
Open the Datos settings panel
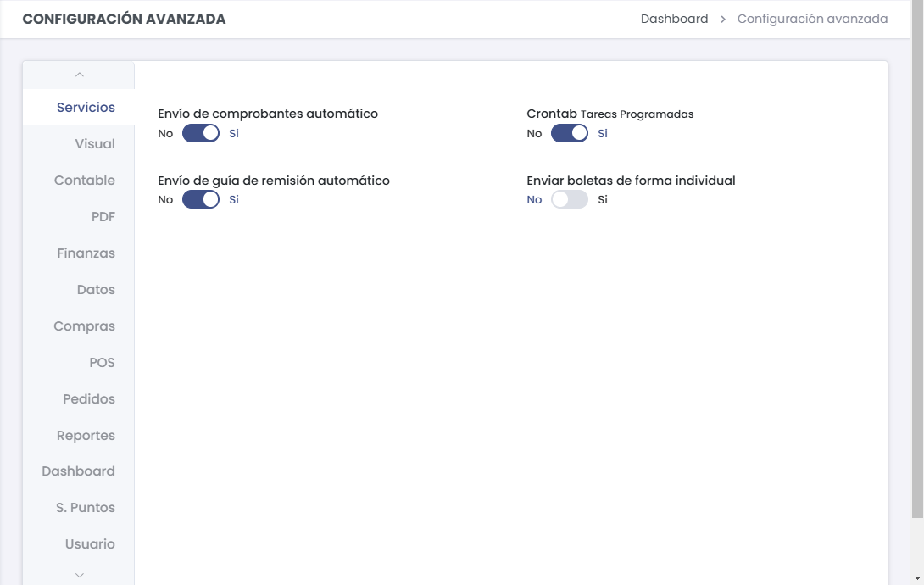coord(96,289)
